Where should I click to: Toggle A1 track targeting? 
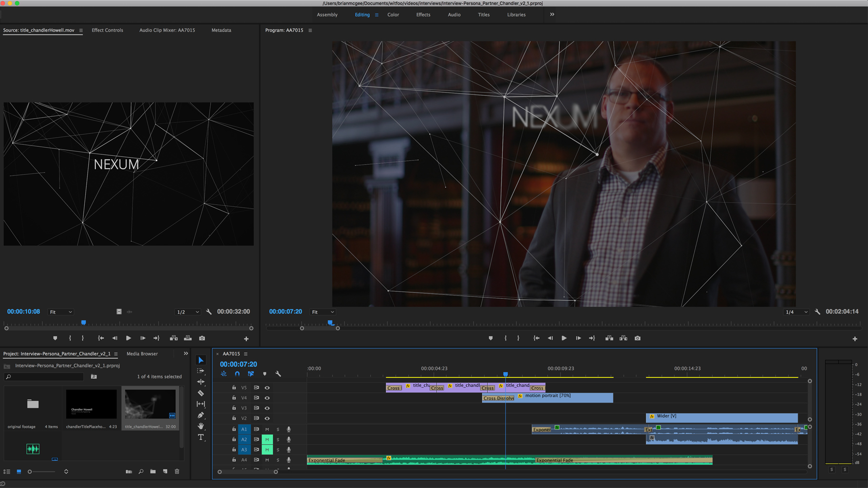click(244, 429)
